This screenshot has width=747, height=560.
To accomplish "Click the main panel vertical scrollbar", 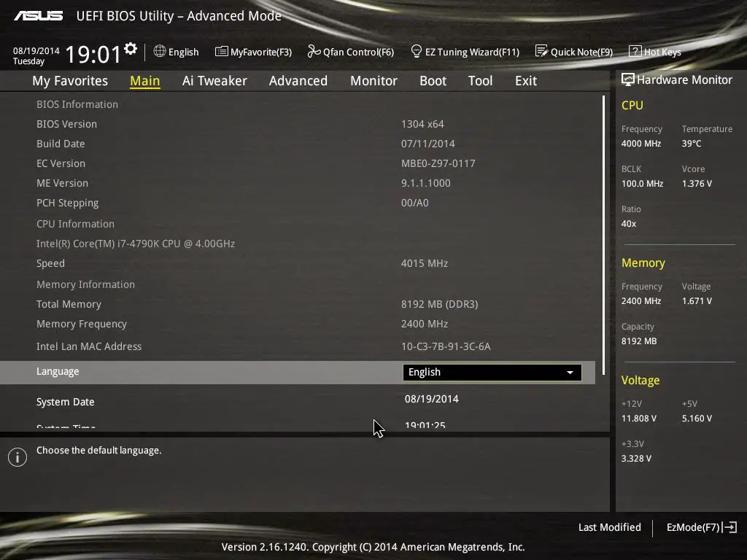I will coord(603,235).
